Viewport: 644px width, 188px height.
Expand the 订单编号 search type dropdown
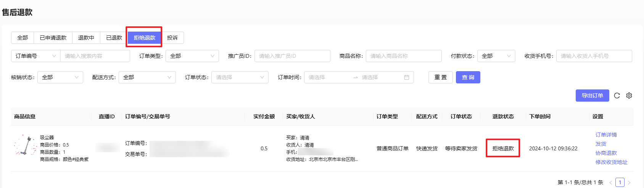coord(35,56)
